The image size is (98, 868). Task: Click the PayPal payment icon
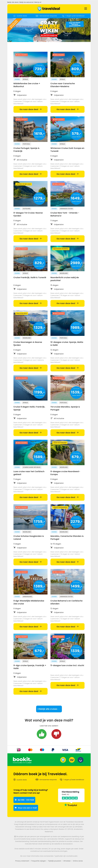point(53,750)
